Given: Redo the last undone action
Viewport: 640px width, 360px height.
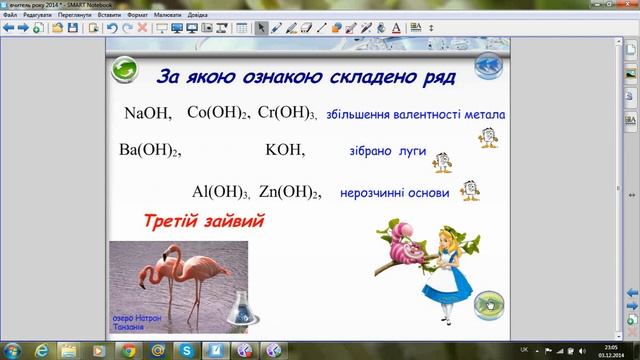Looking at the screenshot, I should coord(127,28).
